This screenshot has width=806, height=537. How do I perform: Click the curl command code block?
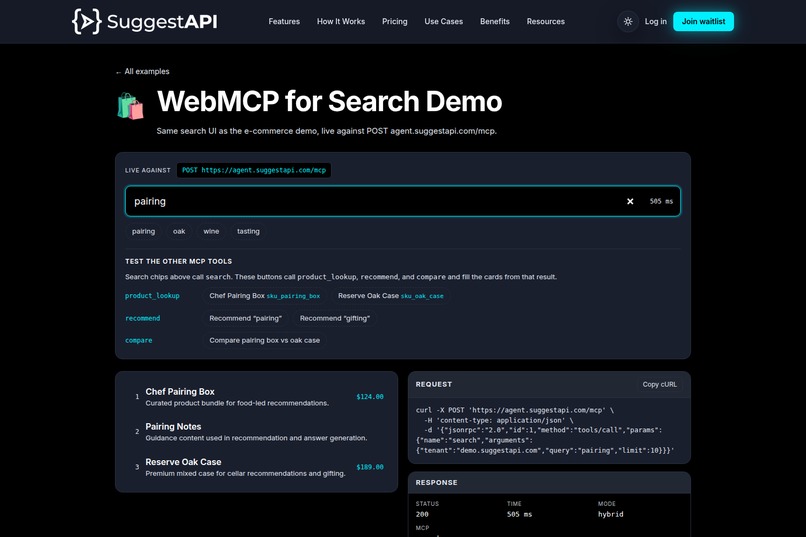click(549, 430)
